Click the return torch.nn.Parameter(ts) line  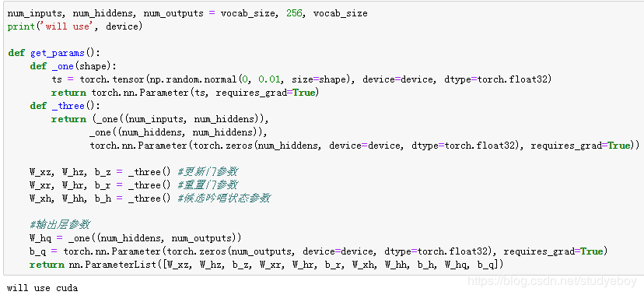[185, 93]
